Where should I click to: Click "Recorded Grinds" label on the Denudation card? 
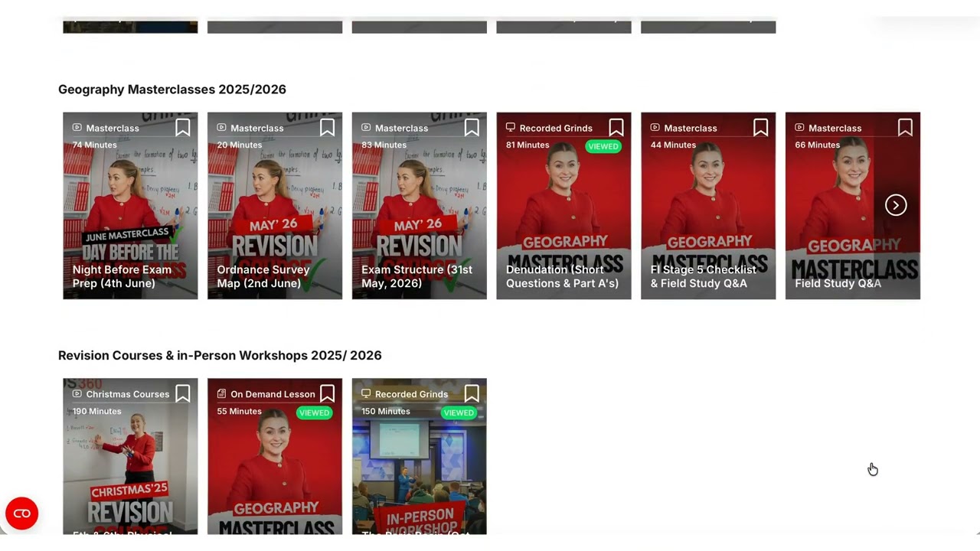(x=556, y=128)
